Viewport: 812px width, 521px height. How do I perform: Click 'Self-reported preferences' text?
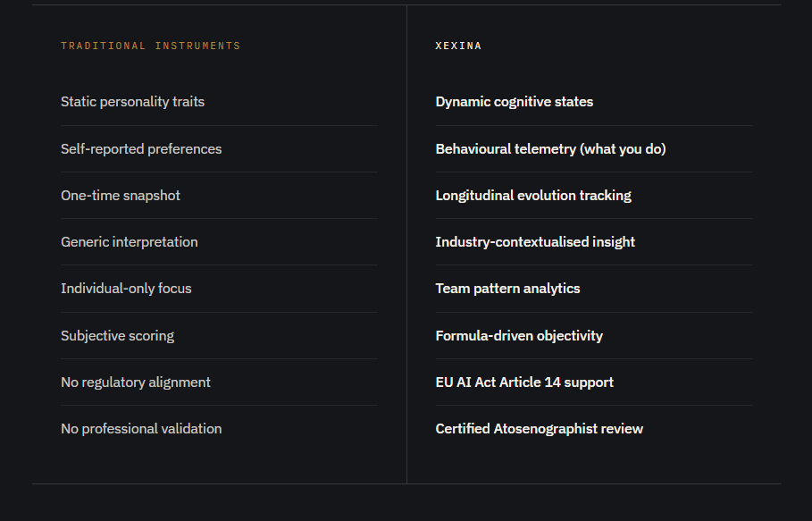coord(141,149)
